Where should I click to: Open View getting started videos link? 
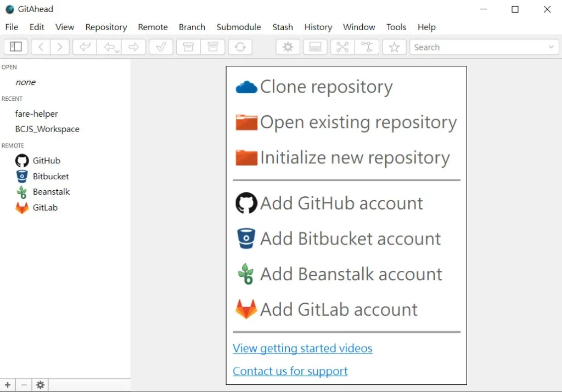(x=302, y=348)
